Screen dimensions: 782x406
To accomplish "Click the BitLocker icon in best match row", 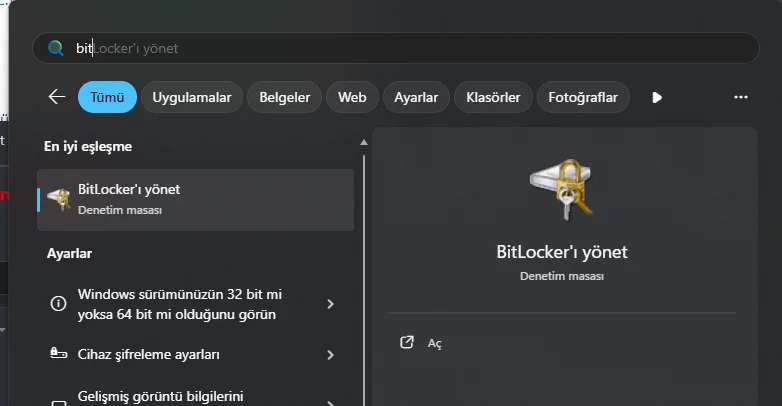I will click(x=59, y=200).
